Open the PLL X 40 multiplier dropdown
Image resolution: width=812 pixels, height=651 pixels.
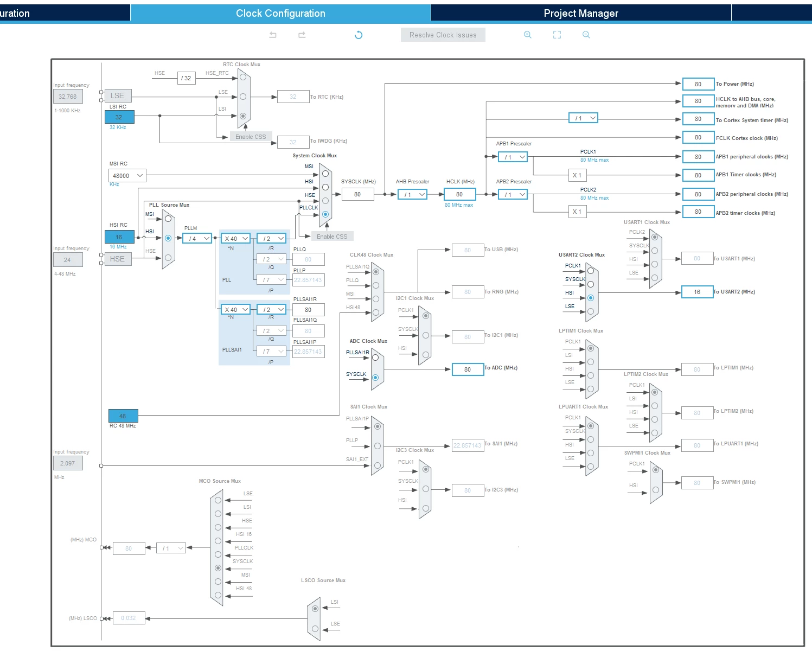pyautogui.click(x=236, y=239)
